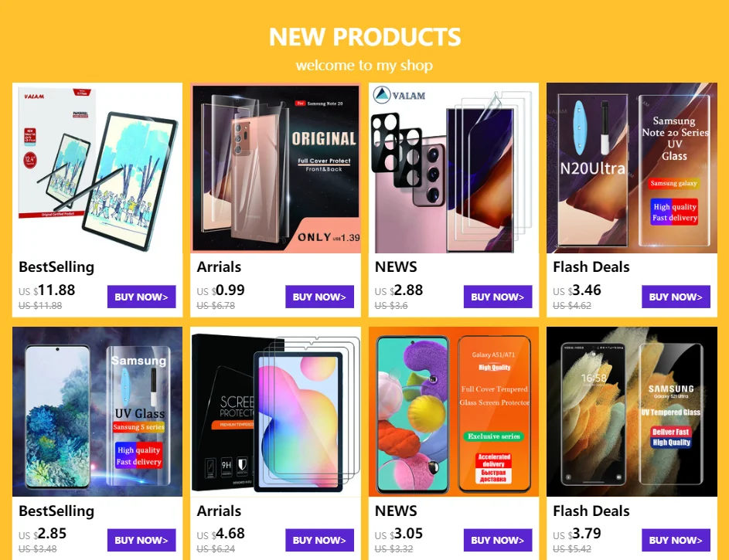Click BUY NOW for the $3.46 Flash Deals item
Image resolution: width=729 pixels, height=560 pixels.
pyautogui.click(x=676, y=297)
